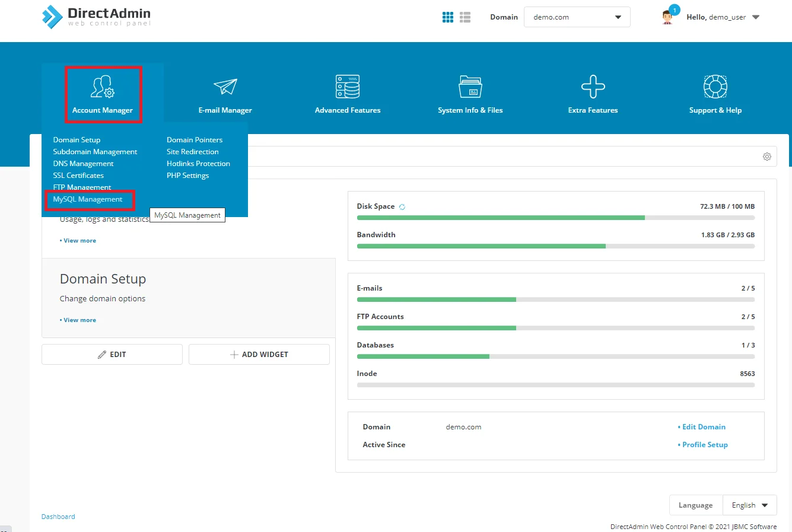Click the DirectAdmin logo
This screenshot has width=792, height=532.
[x=97, y=17]
